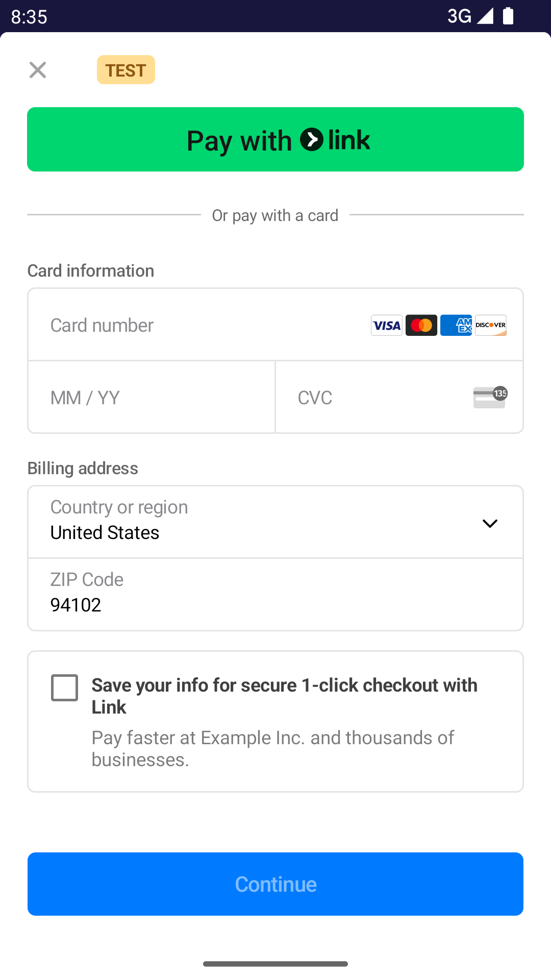Tap the Discover card brand icon
The image size is (551, 980).
(x=491, y=325)
